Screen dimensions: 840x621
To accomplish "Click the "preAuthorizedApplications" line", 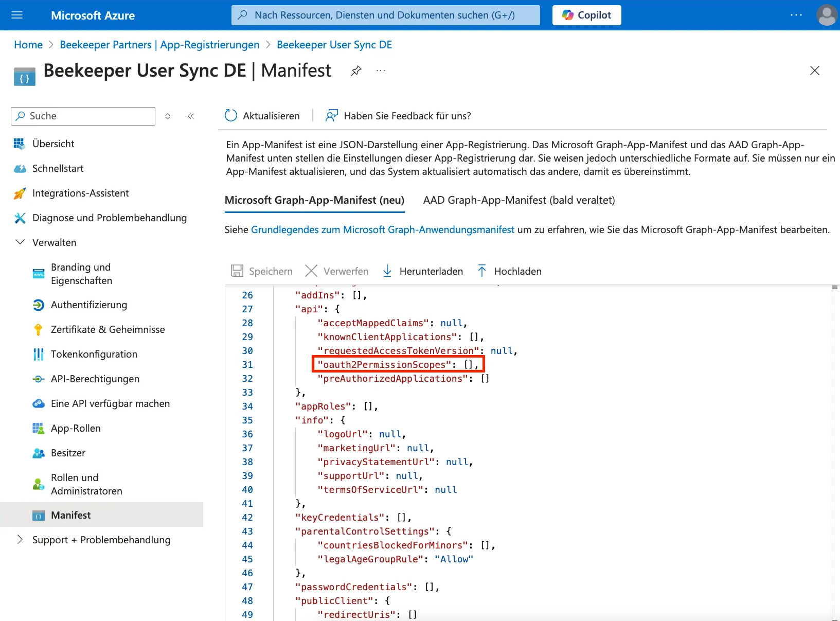I will [404, 379].
